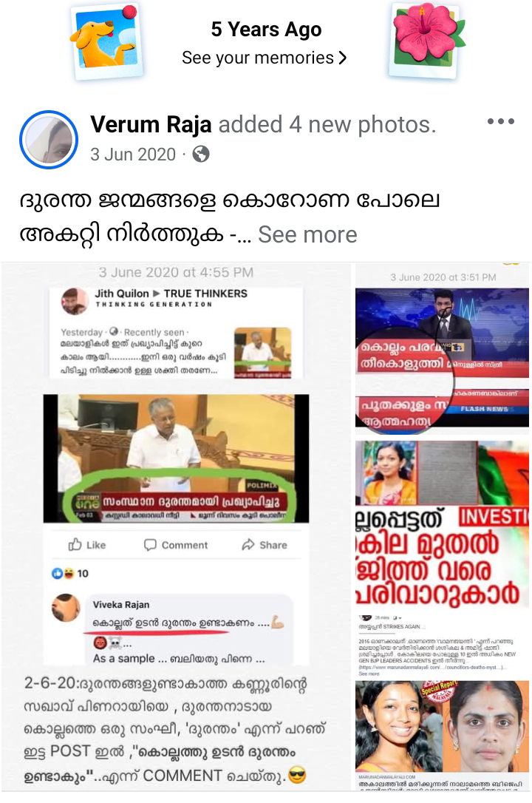Image resolution: width=532 pixels, height=803 pixels.
Task: Open the Special Report two women photo
Action: pos(443,736)
